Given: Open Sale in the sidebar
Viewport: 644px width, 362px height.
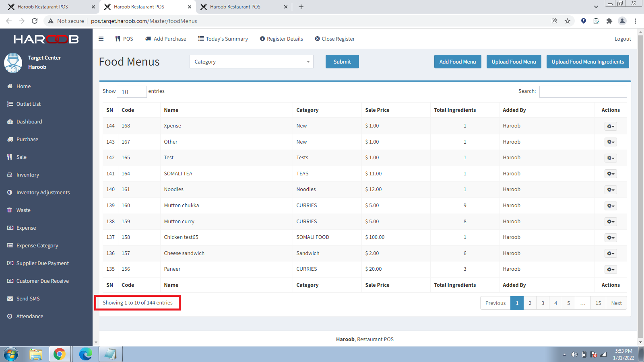Looking at the screenshot, I should pos(46,157).
